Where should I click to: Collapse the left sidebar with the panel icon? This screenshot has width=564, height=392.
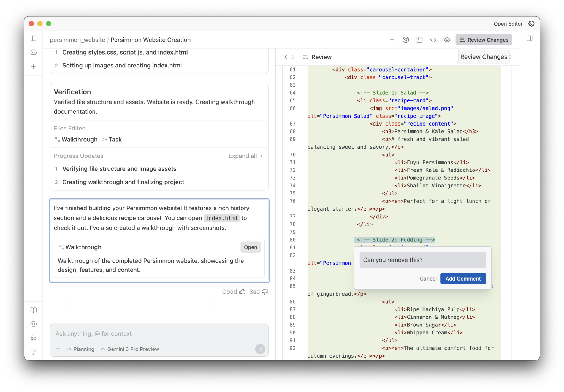tap(33, 38)
